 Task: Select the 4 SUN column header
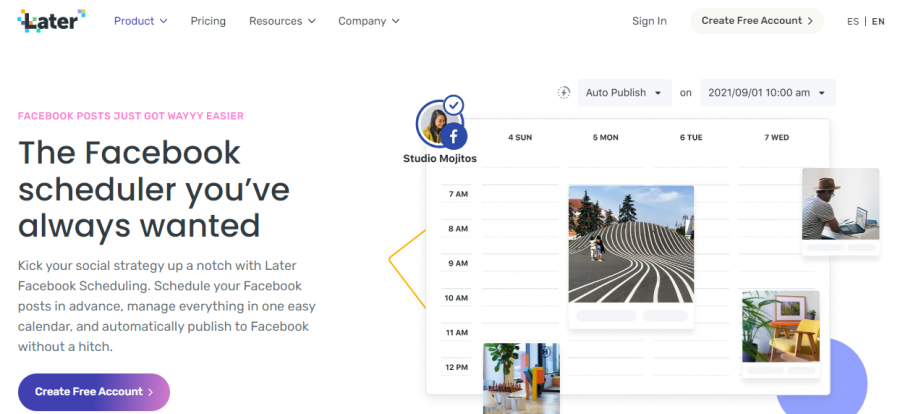tap(520, 137)
